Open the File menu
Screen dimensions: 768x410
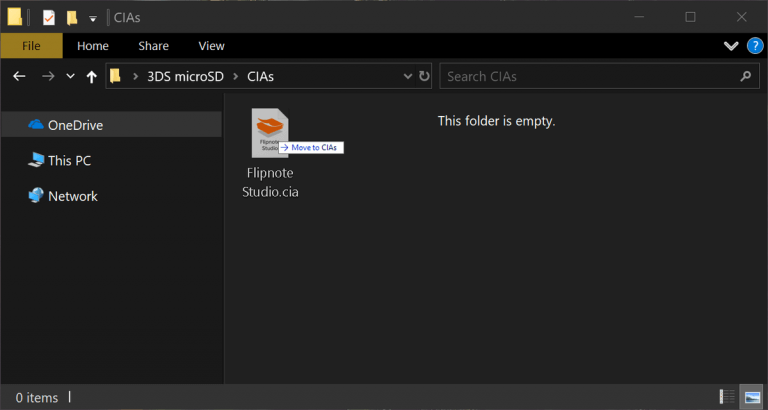31,46
